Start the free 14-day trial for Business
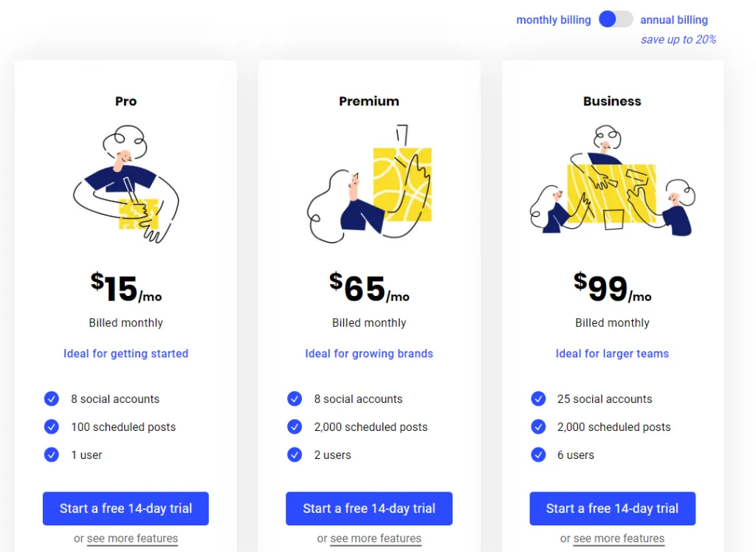Viewport: 756px width, 552px height. tap(612, 508)
